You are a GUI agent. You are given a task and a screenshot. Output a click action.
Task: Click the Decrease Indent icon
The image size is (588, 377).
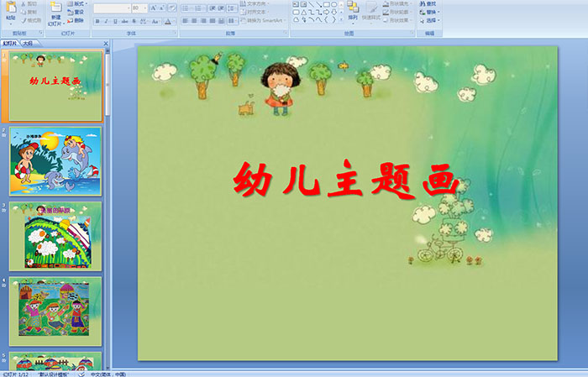[213, 8]
